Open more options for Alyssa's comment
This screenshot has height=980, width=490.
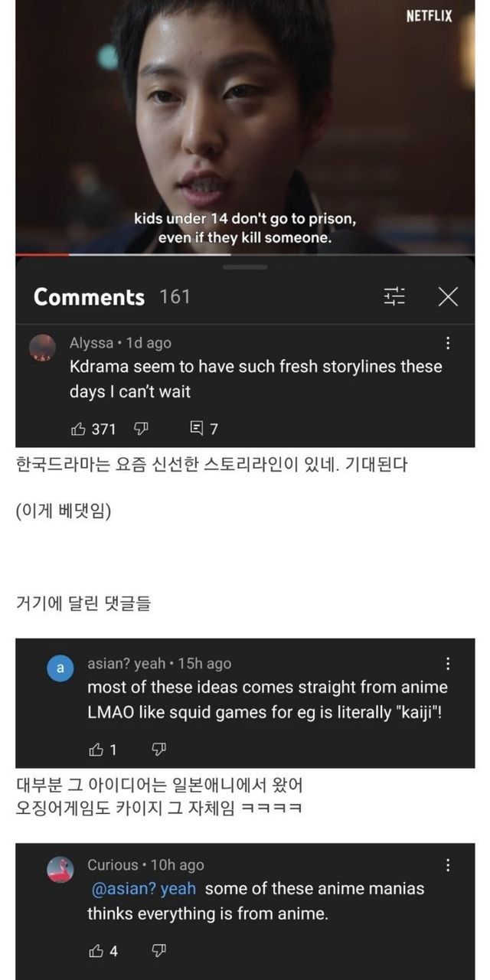click(x=448, y=344)
